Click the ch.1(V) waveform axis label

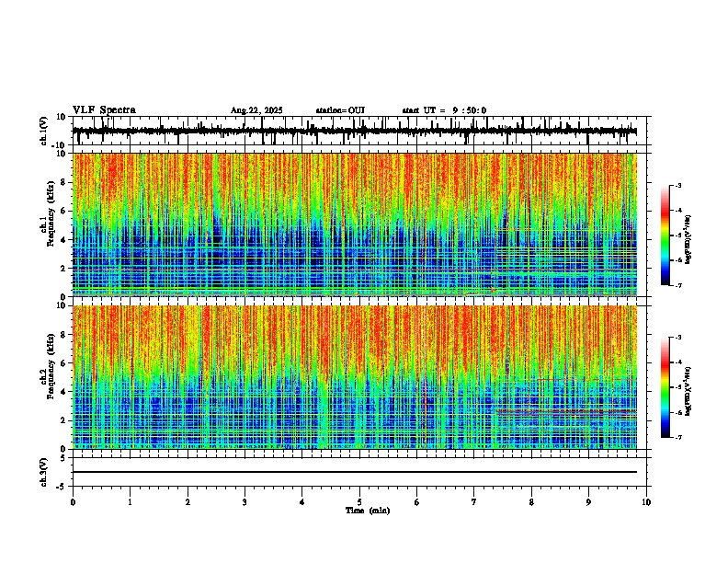tap(44, 131)
